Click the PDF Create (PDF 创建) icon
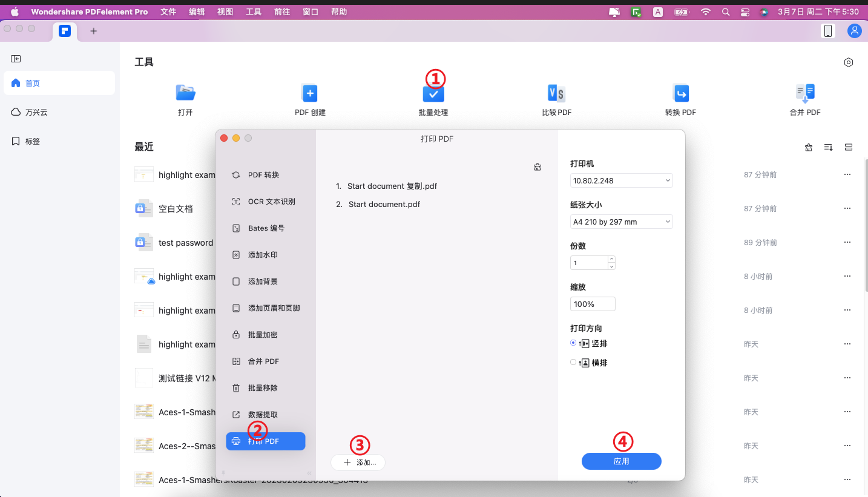868x497 pixels. (309, 93)
